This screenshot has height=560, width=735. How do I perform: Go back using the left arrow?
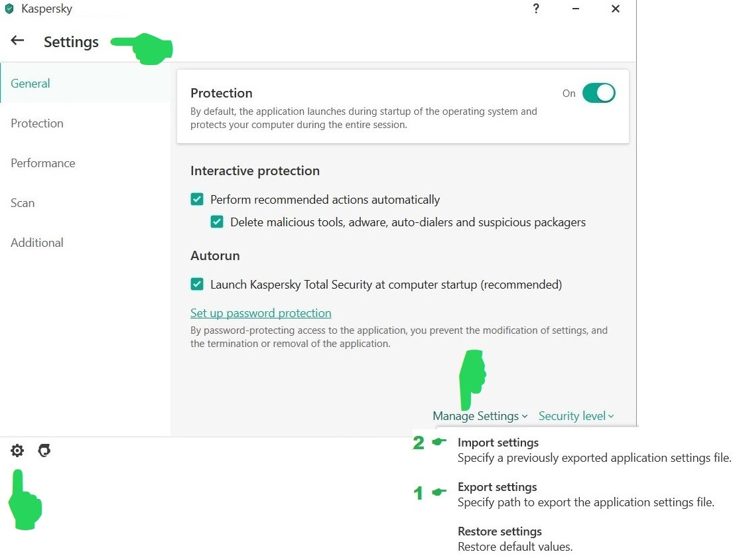coord(17,40)
